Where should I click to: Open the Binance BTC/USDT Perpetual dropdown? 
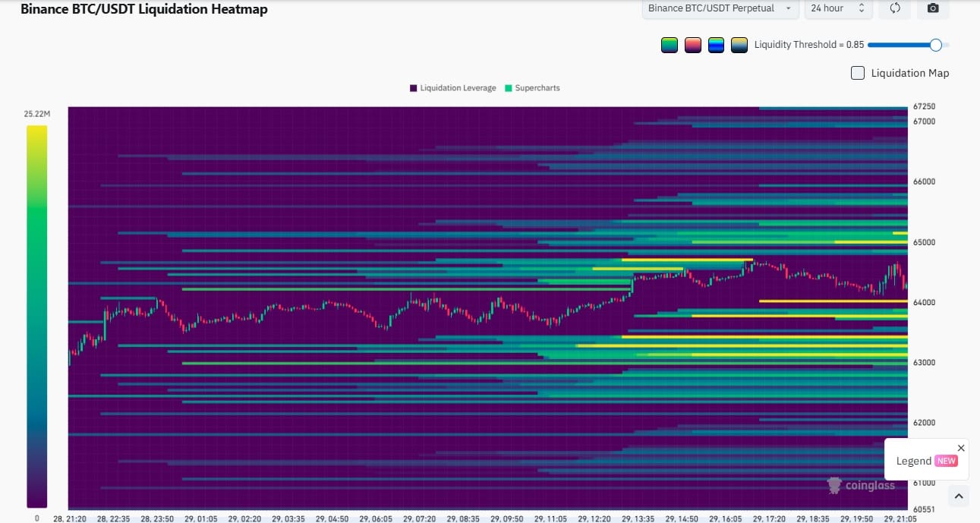720,8
